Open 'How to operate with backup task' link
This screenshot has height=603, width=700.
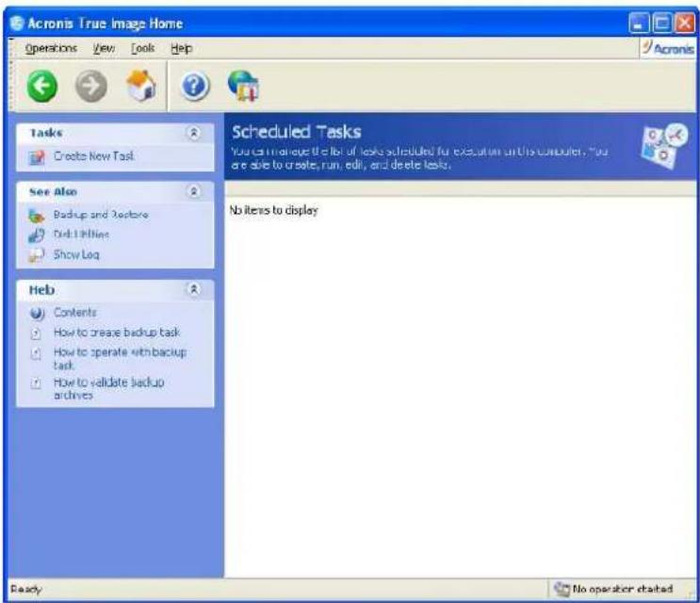coord(120,359)
